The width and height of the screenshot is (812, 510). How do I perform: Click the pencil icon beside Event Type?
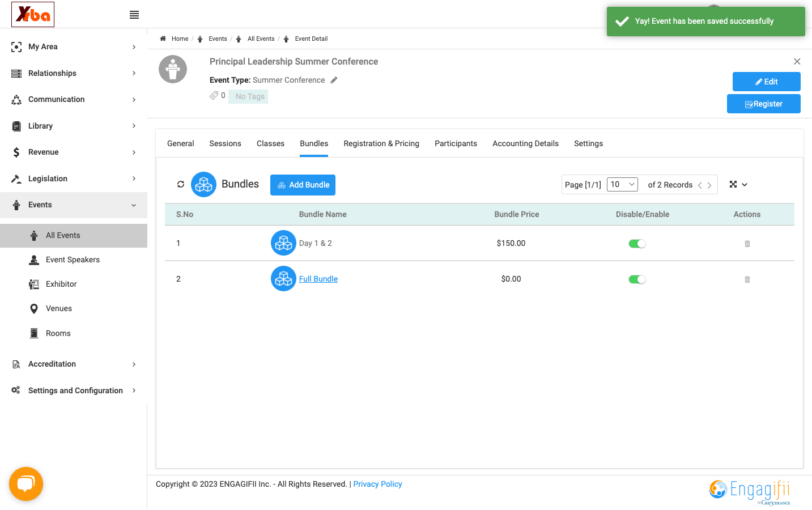click(x=334, y=80)
